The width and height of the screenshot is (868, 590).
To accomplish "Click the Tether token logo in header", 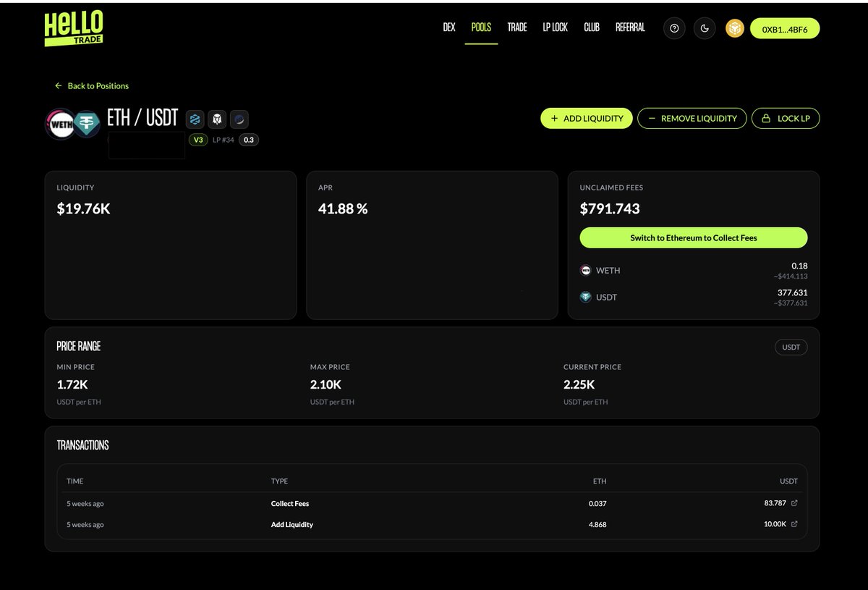I will pos(87,124).
